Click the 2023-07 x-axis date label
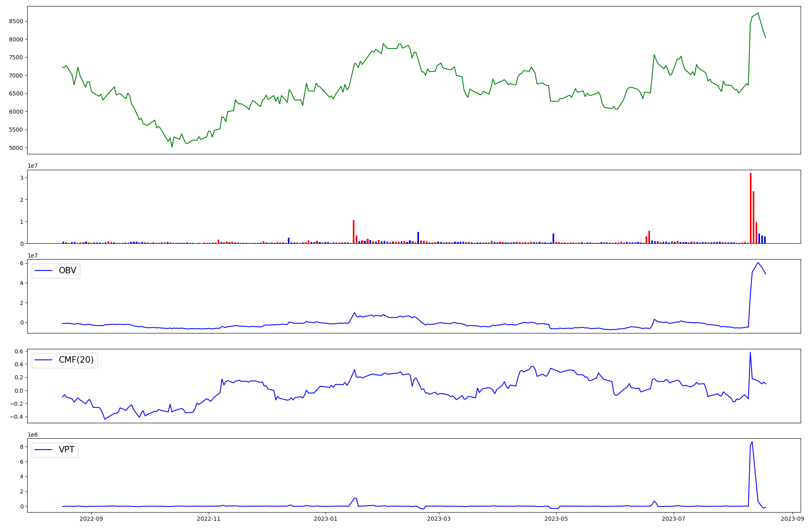Screen dimensions: 812x528 click(674, 519)
